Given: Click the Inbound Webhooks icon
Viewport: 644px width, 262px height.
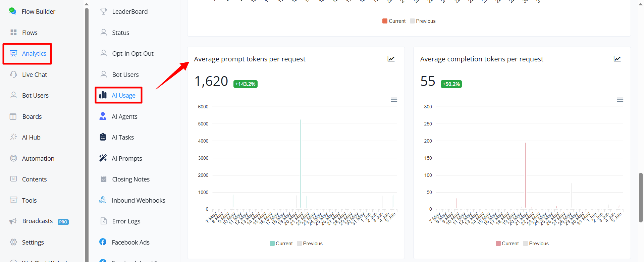Looking at the screenshot, I should tap(103, 200).
